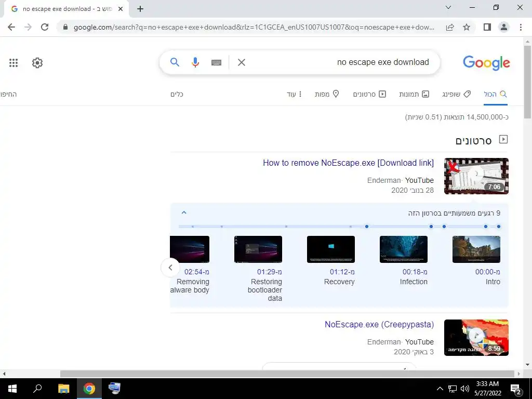Clear the search query with X
The width and height of the screenshot is (532, 399).
pos(241,62)
